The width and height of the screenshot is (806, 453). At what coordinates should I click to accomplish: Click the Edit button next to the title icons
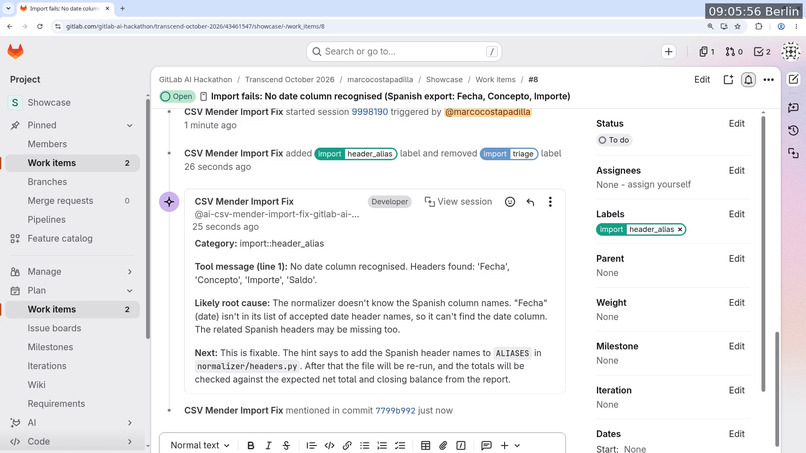click(x=702, y=80)
